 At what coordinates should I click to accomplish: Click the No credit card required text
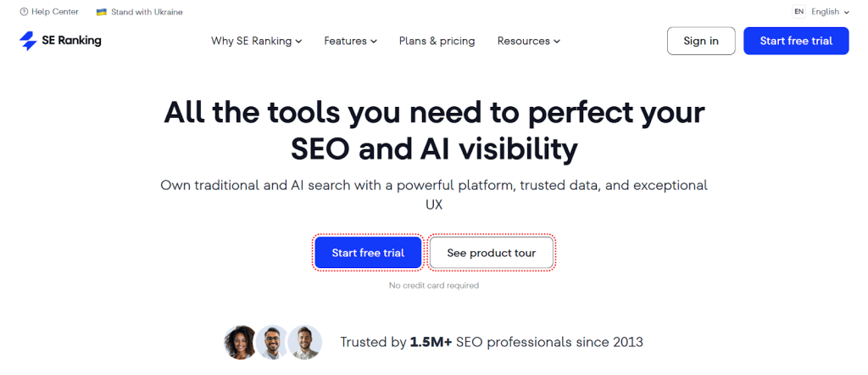(x=434, y=285)
